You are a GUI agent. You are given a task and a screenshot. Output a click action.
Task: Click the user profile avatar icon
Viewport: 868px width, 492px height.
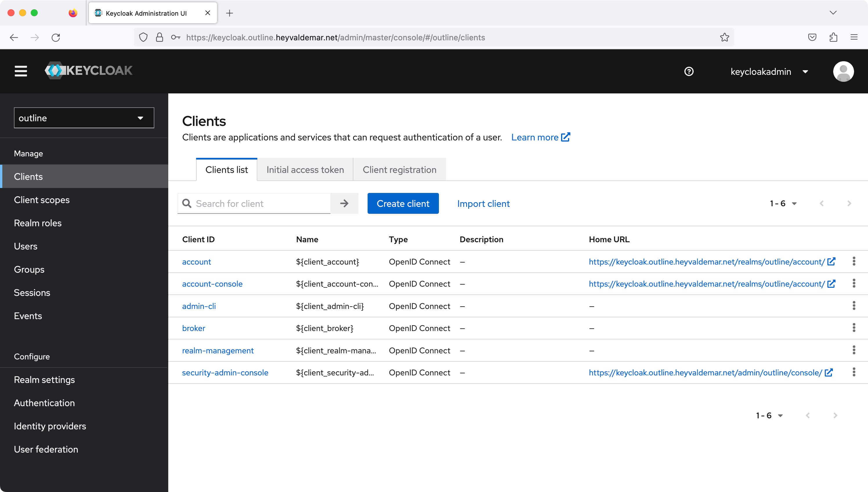[844, 71]
